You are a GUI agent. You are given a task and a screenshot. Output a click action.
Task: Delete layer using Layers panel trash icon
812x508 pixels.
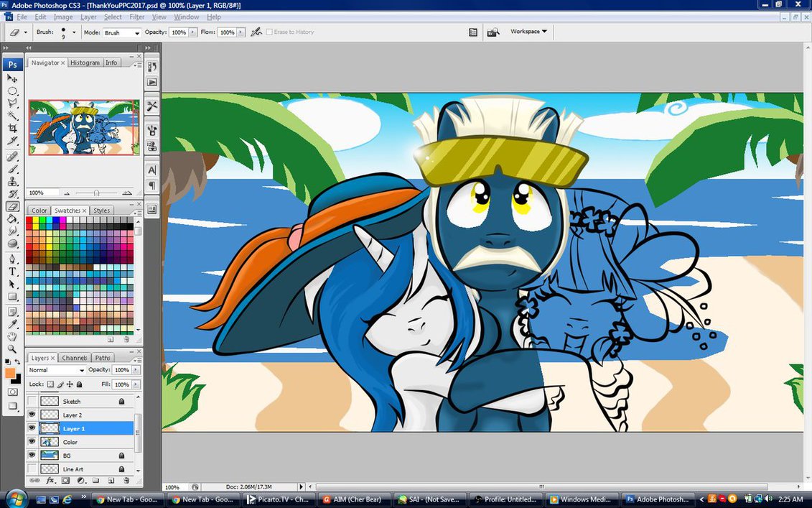pyautogui.click(x=126, y=480)
